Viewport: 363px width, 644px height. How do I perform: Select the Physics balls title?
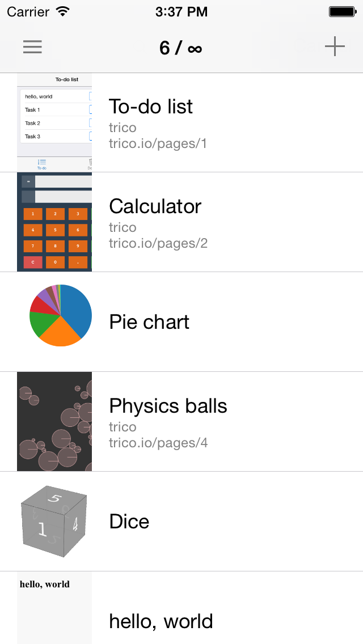coord(168,406)
